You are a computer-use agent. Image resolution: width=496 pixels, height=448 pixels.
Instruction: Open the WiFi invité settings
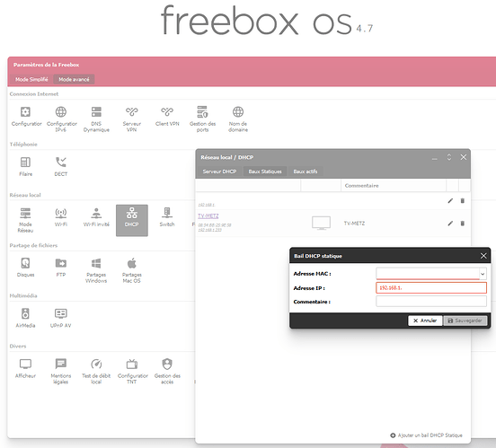[96, 217]
